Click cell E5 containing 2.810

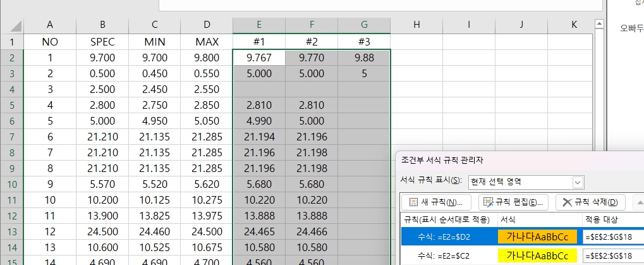(259, 105)
